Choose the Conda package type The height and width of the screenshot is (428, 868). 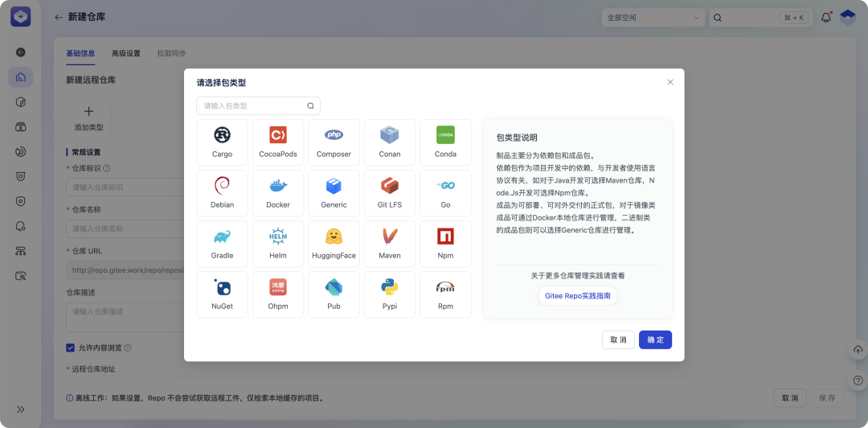point(445,142)
